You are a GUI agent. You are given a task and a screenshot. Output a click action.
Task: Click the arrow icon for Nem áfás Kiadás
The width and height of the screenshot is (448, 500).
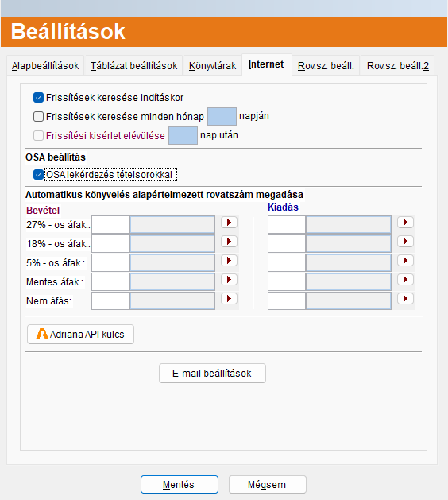[x=405, y=299]
